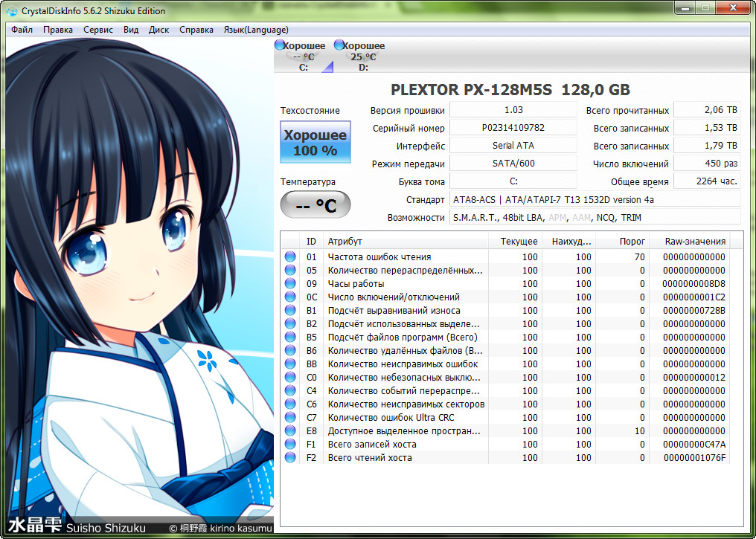Click status orb for attribute C4
The height and width of the screenshot is (539, 756).
[x=289, y=390]
